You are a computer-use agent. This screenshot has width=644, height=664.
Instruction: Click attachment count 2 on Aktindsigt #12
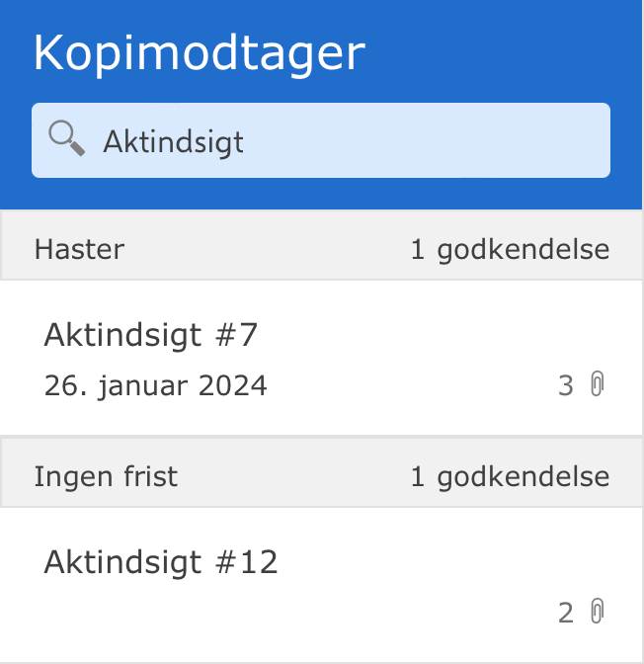[x=566, y=613]
